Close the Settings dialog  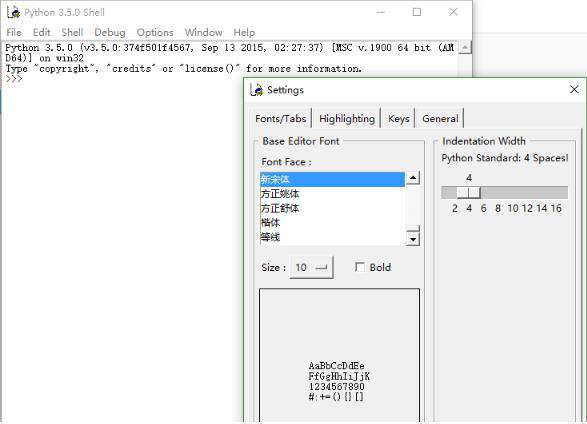(574, 89)
